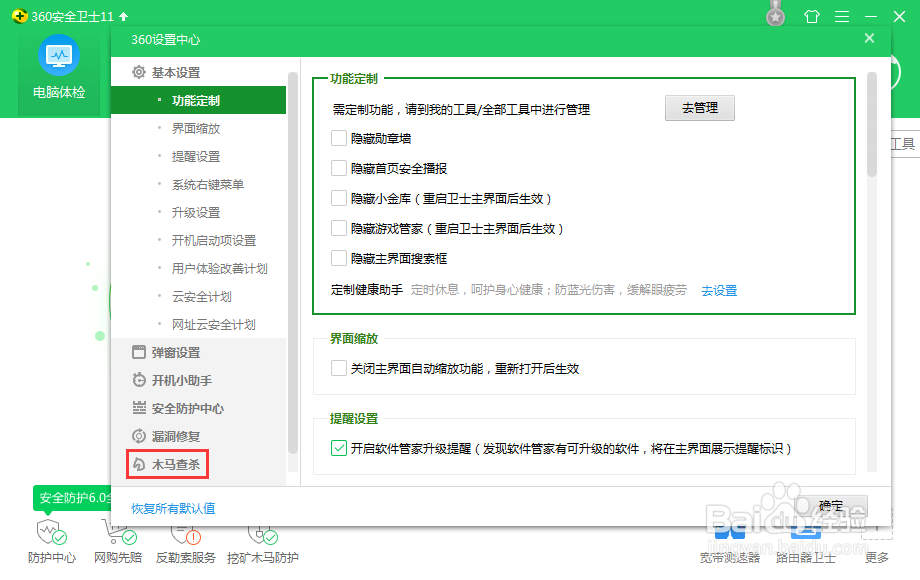The image size is (920, 580).
Task: Open 路由器卫士 icon in main window
Action: pos(806,532)
